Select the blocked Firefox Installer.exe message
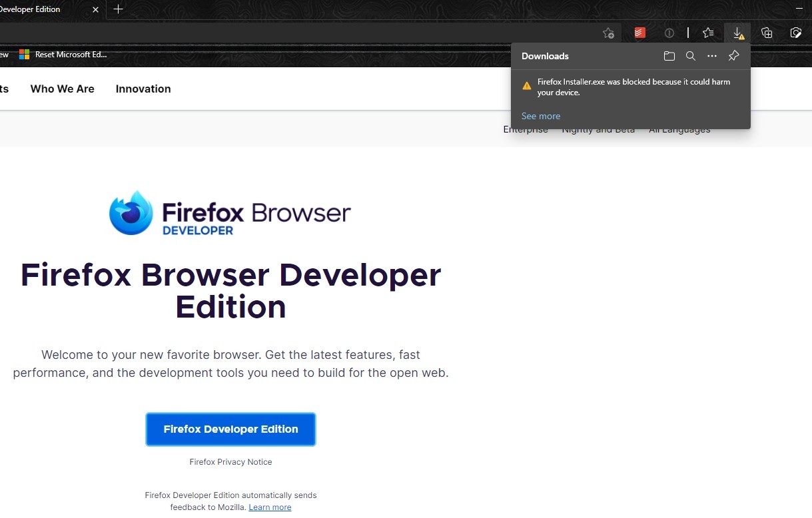This screenshot has width=812, height=518. coord(633,87)
